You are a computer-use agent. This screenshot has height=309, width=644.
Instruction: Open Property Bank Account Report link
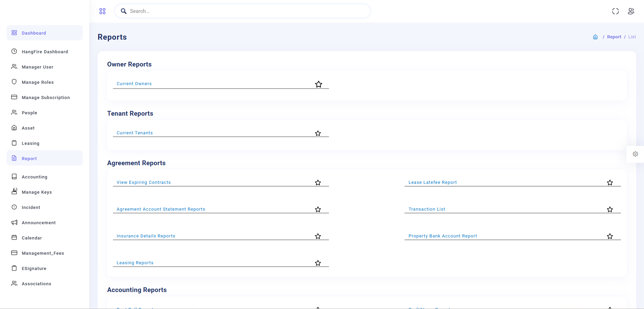click(443, 236)
